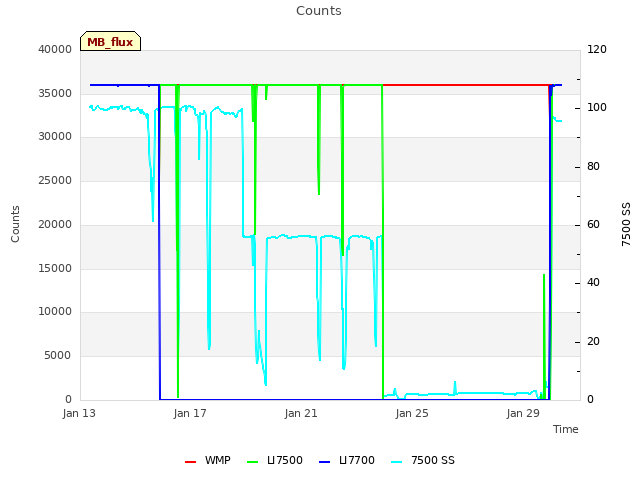
Task: Click the 40000 left axis label
Action: click(x=55, y=49)
